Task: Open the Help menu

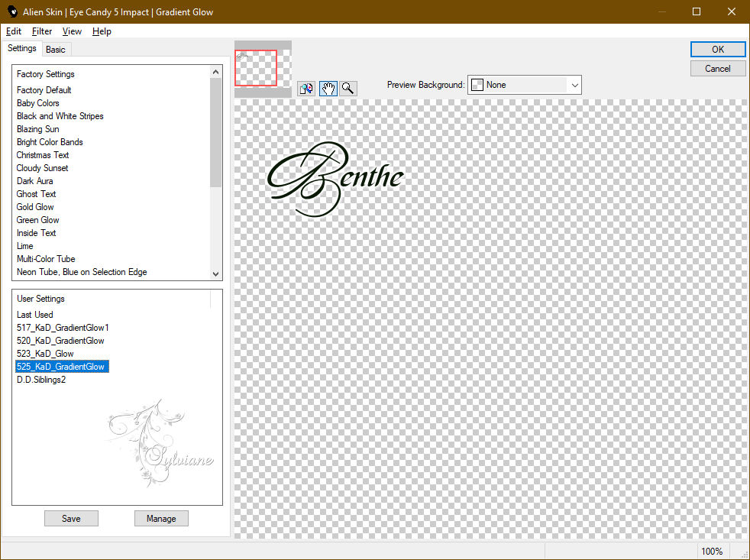Action: [102, 31]
